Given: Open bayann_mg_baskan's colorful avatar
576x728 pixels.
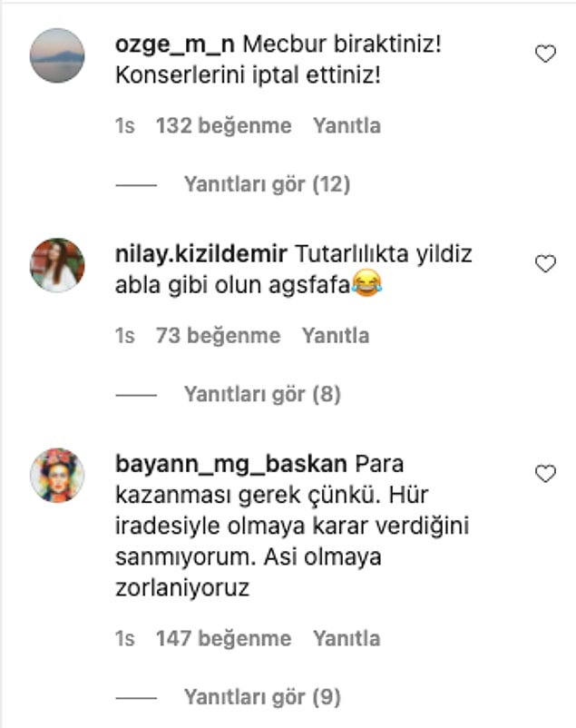Looking at the screenshot, I should point(57,475).
